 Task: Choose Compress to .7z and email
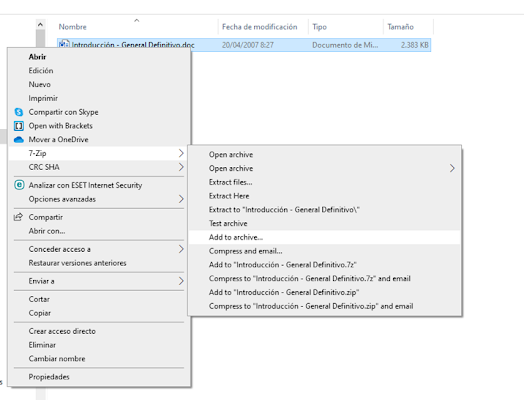pos(324,278)
